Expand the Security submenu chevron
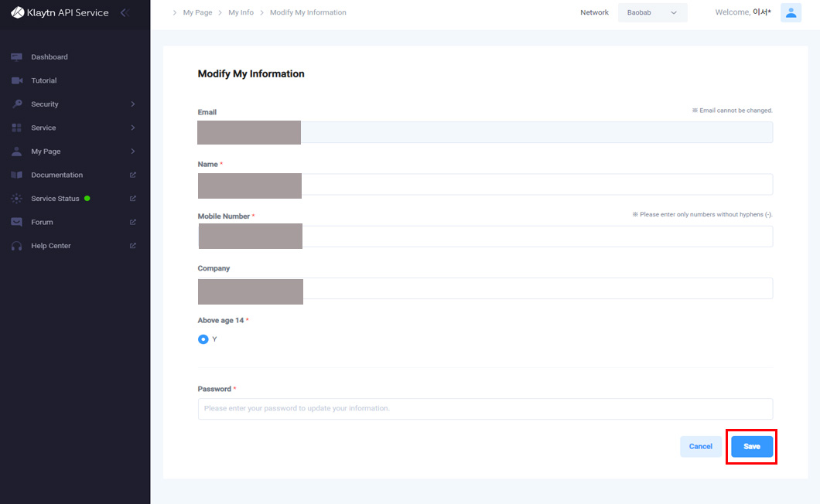Screen dimensions: 820x504 click(x=133, y=104)
